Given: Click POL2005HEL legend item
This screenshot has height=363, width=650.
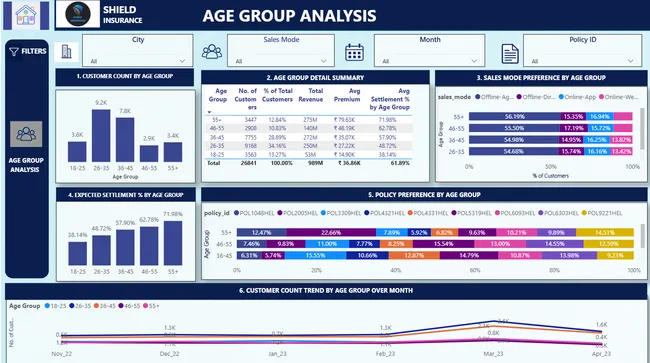Looking at the screenshot, I should point(297,213).
